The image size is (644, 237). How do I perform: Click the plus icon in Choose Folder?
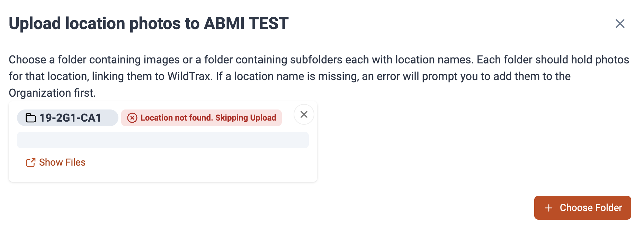coord(549,208)
